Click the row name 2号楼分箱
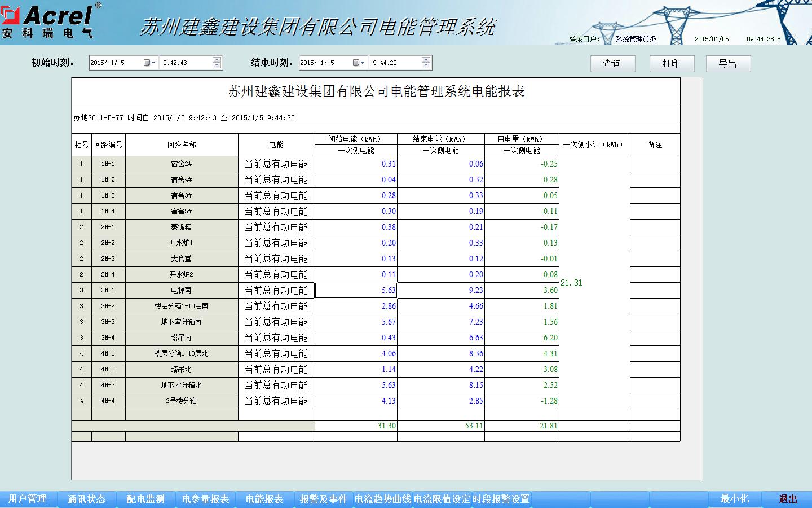Screen dimensions: 812x508 pyautogui.click(x=182, y=401)
